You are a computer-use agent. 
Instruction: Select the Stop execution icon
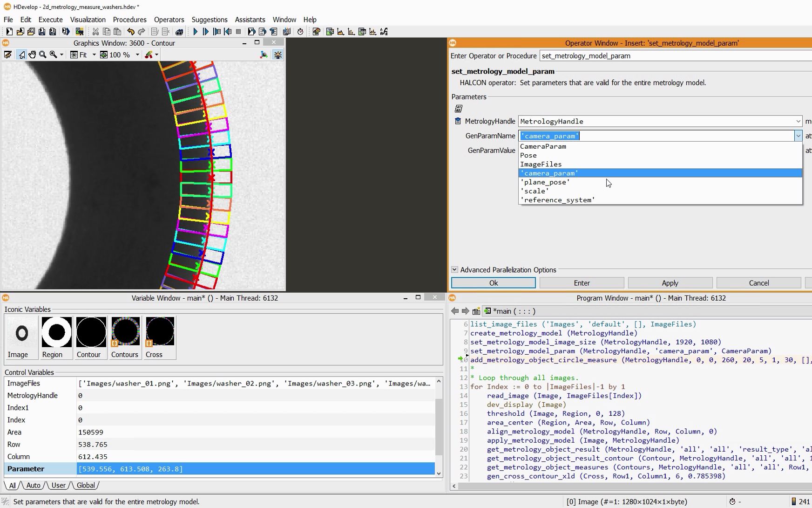[x=238, y=32]
